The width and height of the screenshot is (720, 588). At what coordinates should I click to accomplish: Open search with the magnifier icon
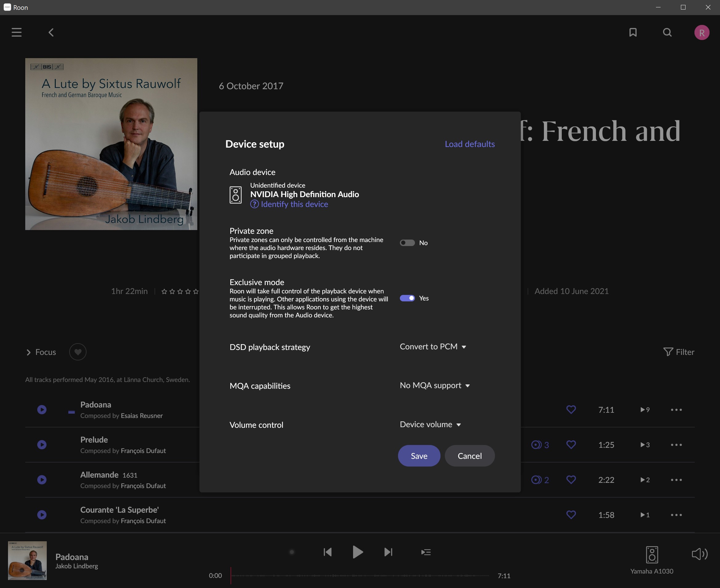point(667,33)
